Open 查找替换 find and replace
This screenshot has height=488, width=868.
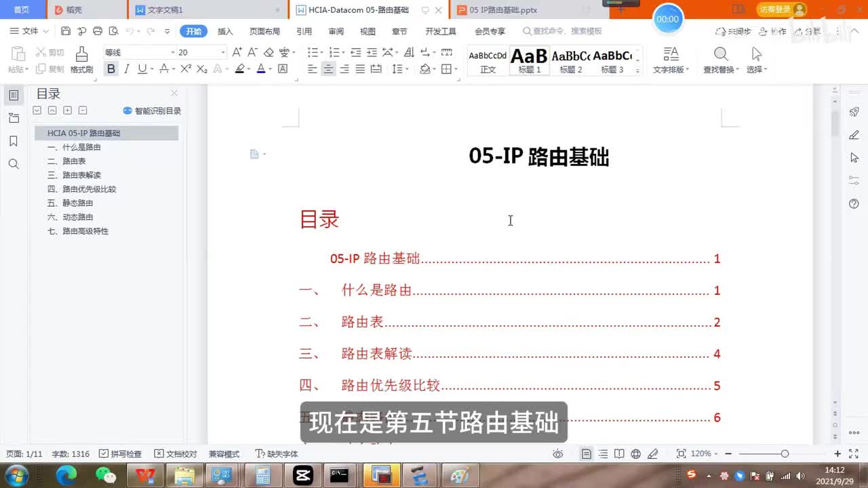coord(721,60)
